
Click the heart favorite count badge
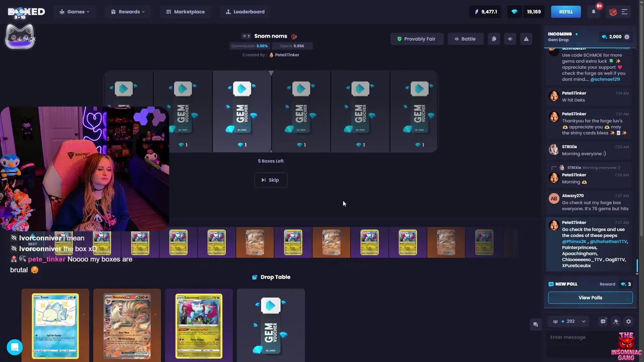246,36
